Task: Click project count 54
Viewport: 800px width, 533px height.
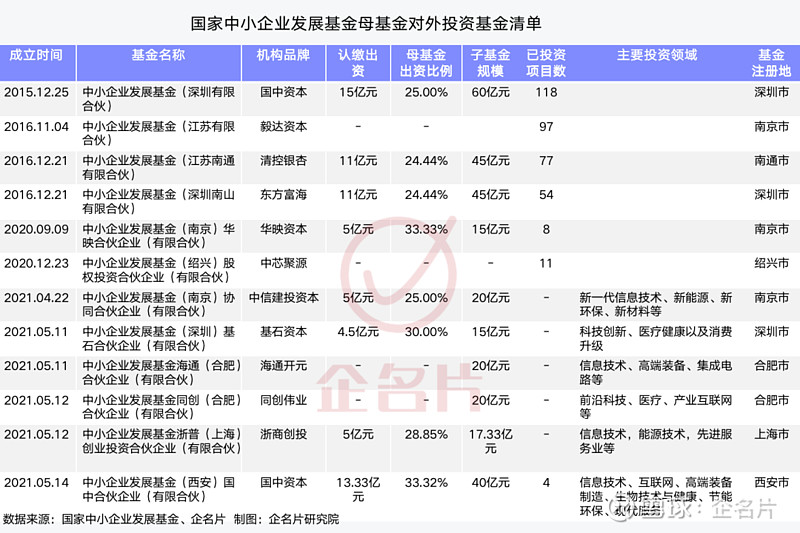Action: click(546, 195)
